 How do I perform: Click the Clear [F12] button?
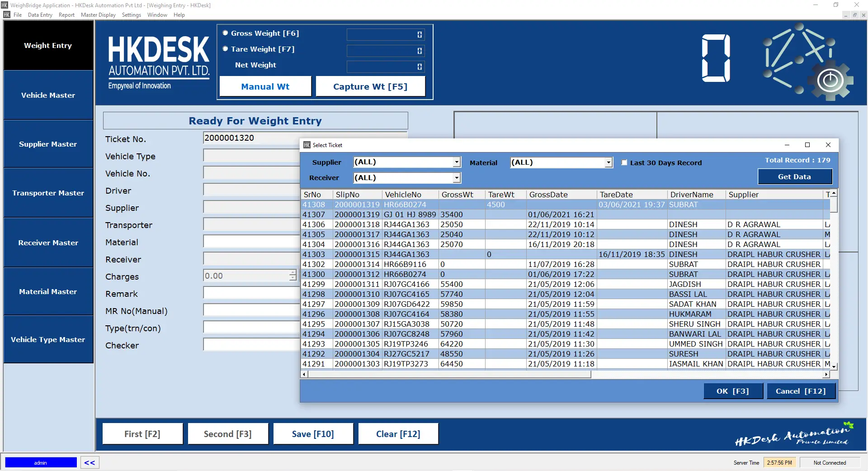coord(398,434)
